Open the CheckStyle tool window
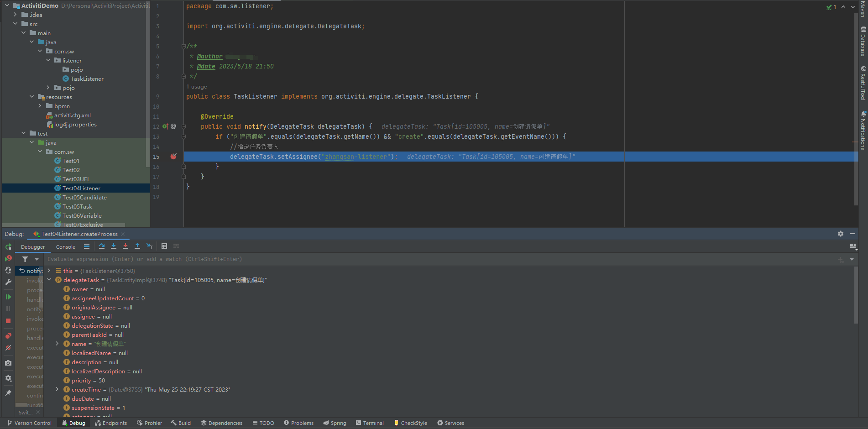Viewport: 868px width, 429px height. click(410, 423)
